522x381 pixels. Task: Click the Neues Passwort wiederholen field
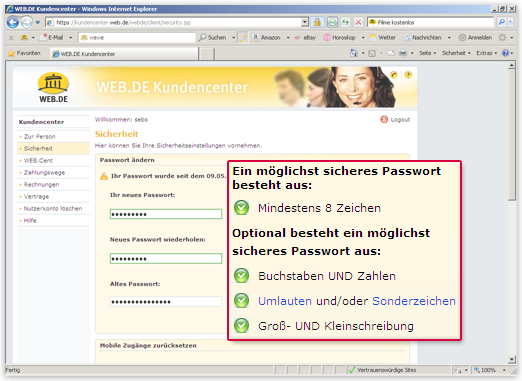point(166,258)
